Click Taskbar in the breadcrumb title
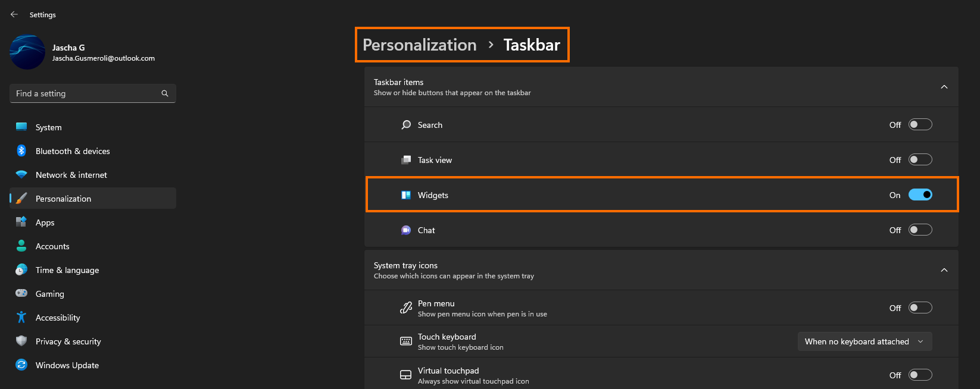The image size is (980, 389). click(x=532, y=45)
